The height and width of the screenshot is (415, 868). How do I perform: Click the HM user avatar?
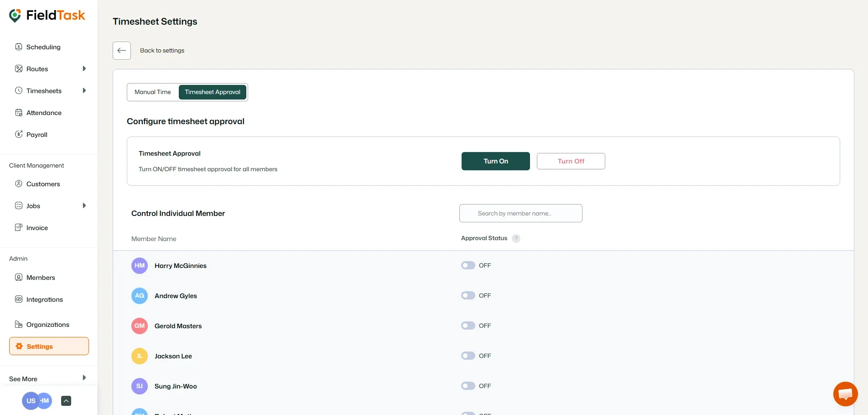click(x=46, y=401)
